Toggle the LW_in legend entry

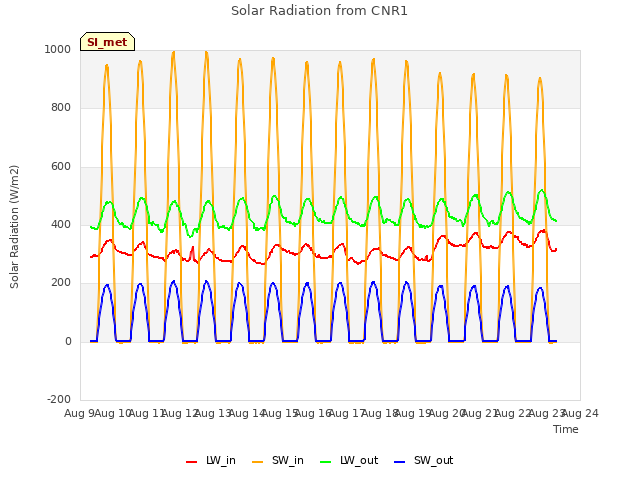coord(211,460)
